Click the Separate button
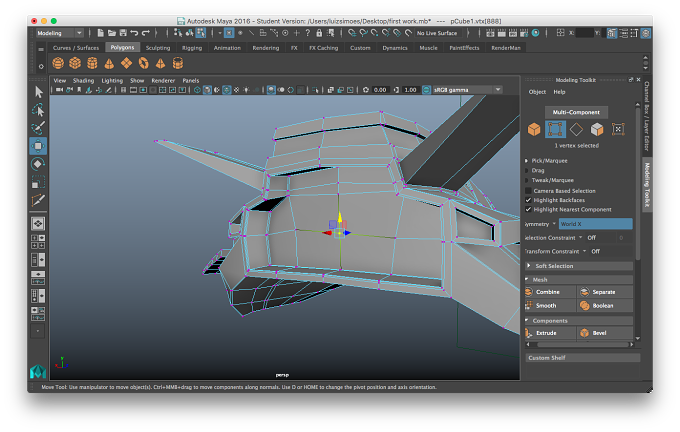The image size is (680, 432). coord(605,292)
